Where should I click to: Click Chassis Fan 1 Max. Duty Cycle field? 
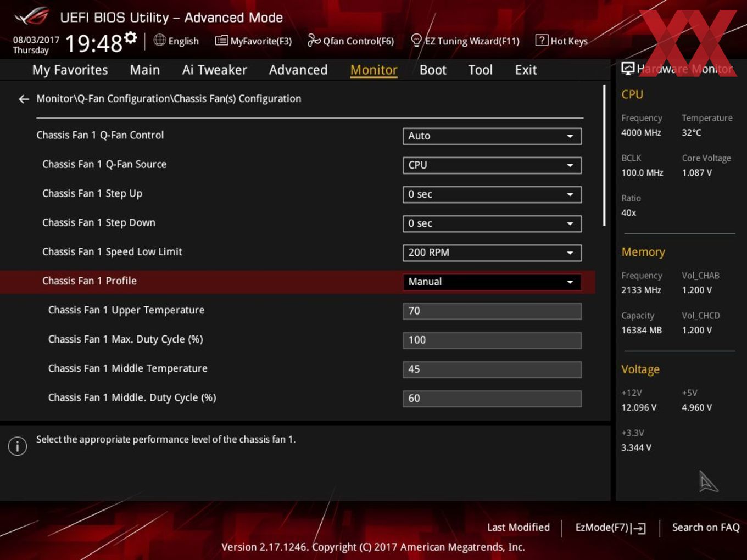coord(492,340)
